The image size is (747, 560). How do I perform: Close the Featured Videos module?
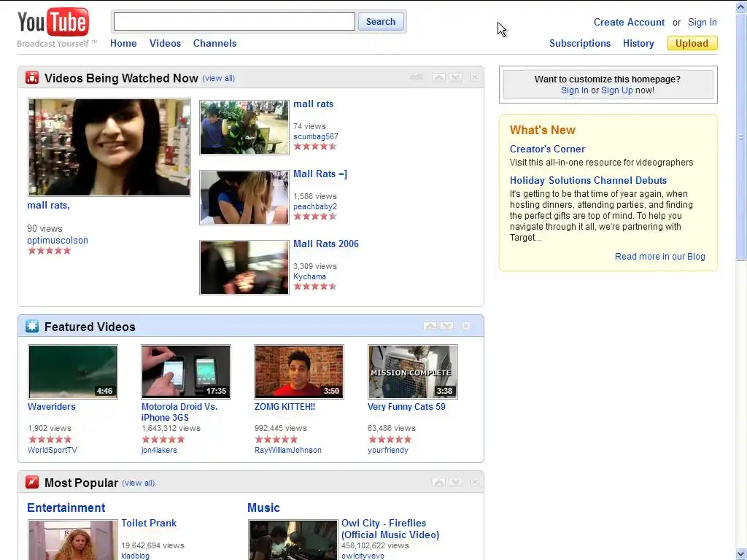click(466, 326)
